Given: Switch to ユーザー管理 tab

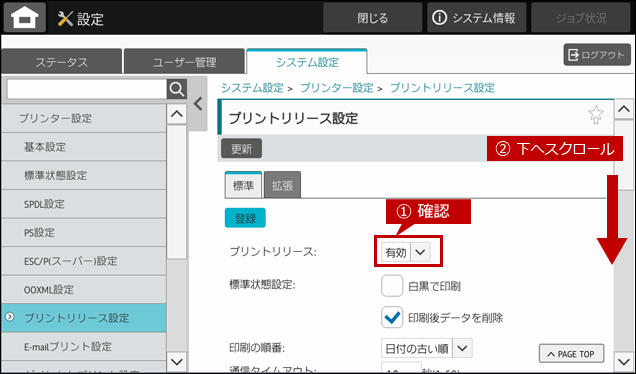Looking at the screenshot, I should [x=184, y=62].
